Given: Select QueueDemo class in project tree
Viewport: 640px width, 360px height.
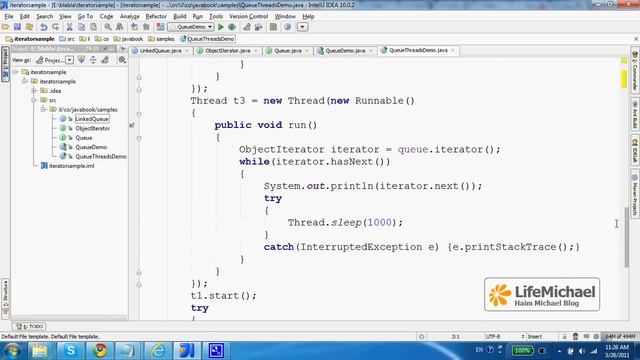Looking at the screenshot, I should pyautogui.click(x=91, y=147).
